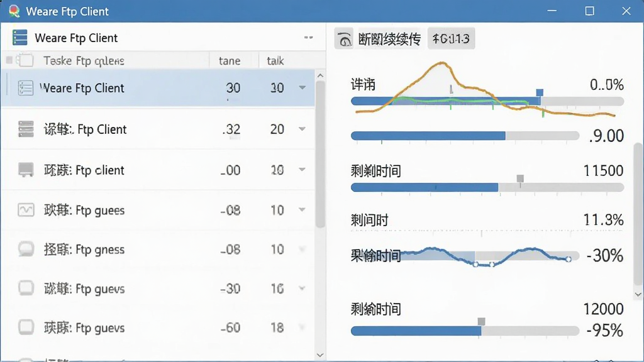Click the gauge icon heading the right panel

pos(344,38)
